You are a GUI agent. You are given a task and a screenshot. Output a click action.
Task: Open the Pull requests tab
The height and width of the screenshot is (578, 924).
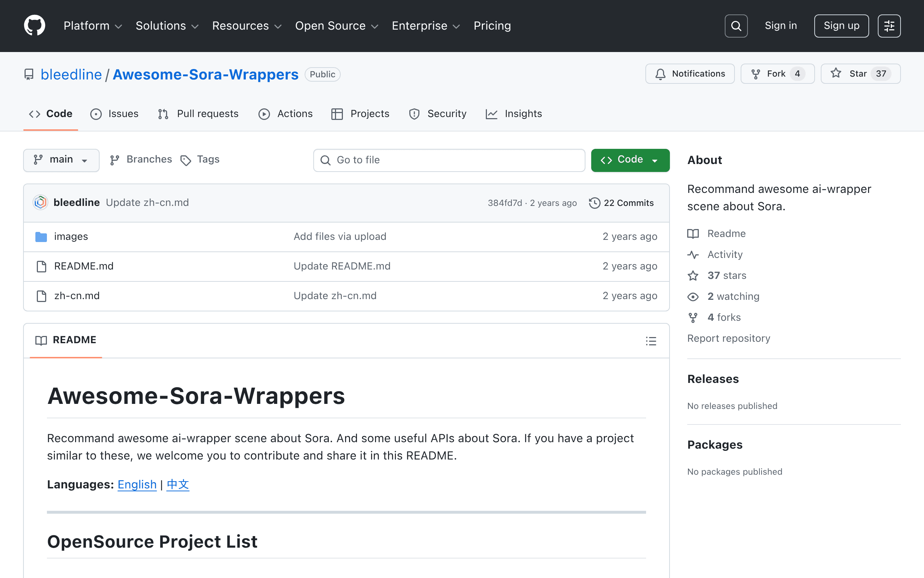point(199,114)
